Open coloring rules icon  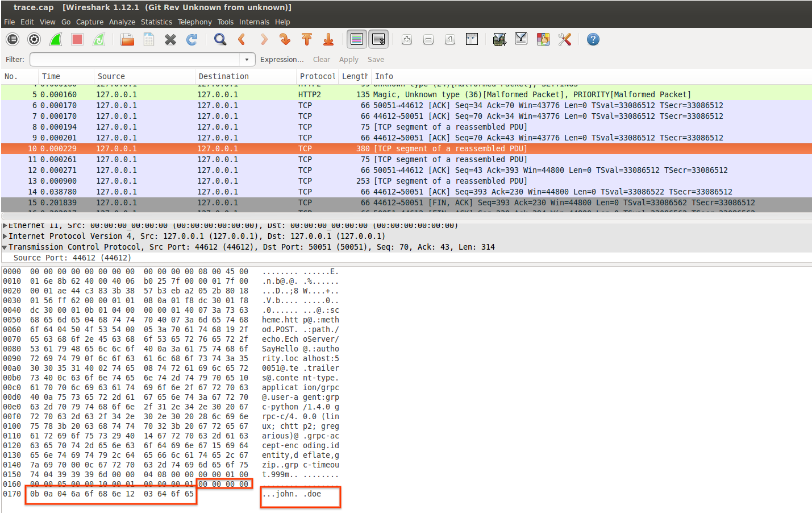543,39
